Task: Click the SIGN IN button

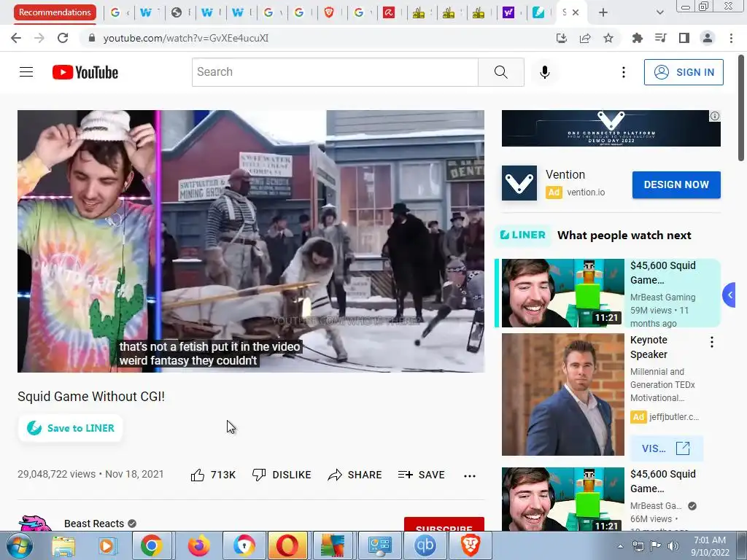Action: pyautogui.click(x=684, y=72)
